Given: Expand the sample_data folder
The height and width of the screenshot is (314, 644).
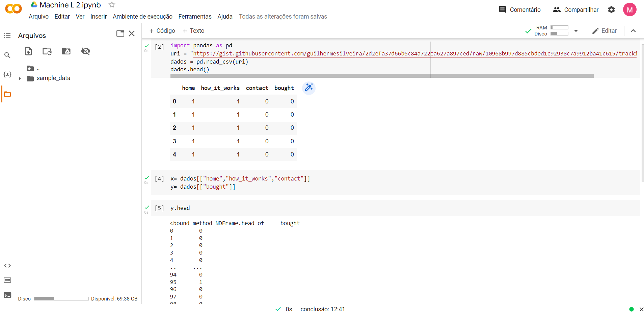Looking at the screenshot, I should [x=20, y=78].
